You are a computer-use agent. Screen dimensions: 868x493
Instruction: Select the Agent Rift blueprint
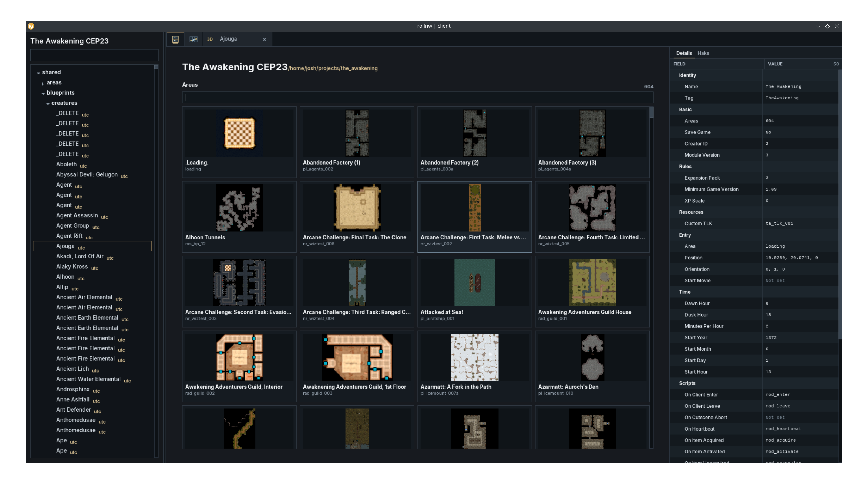(92, 236)
